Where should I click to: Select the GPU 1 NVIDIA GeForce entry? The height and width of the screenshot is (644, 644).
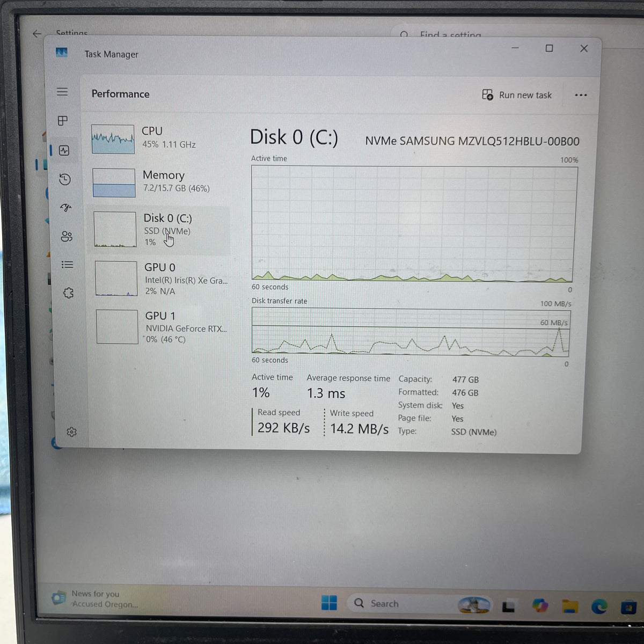point(160,327)
